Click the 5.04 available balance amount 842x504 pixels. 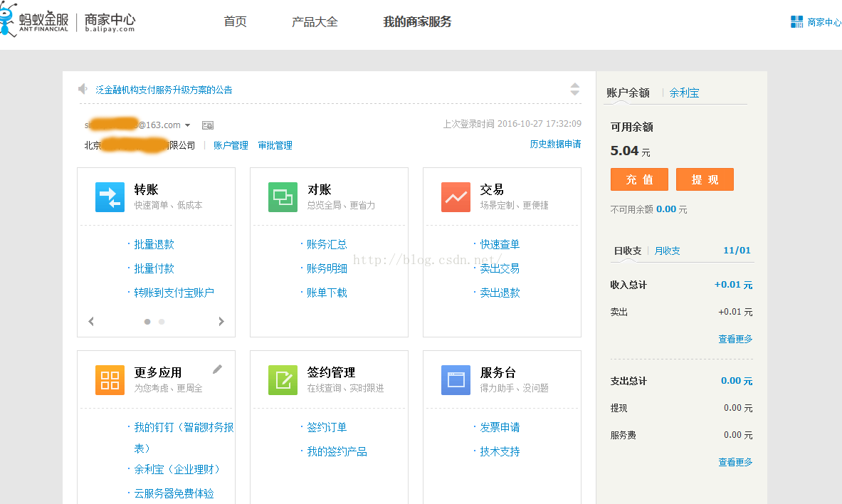tap(624, 151)
